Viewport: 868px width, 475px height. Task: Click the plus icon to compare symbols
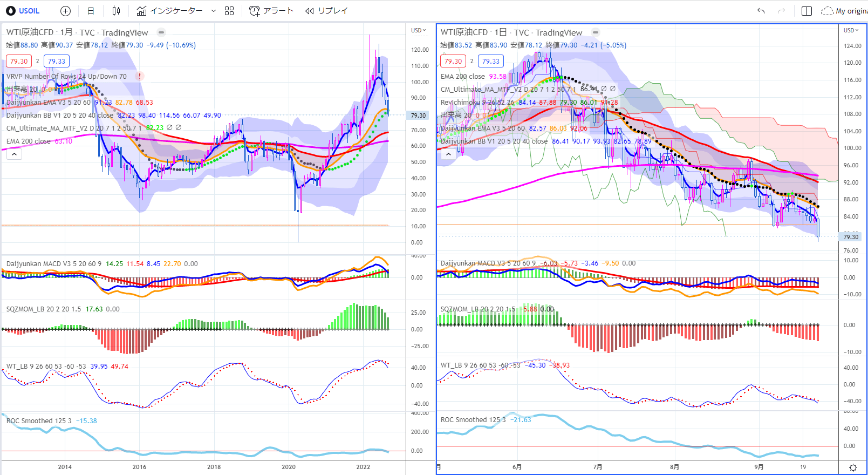(65, 11)
